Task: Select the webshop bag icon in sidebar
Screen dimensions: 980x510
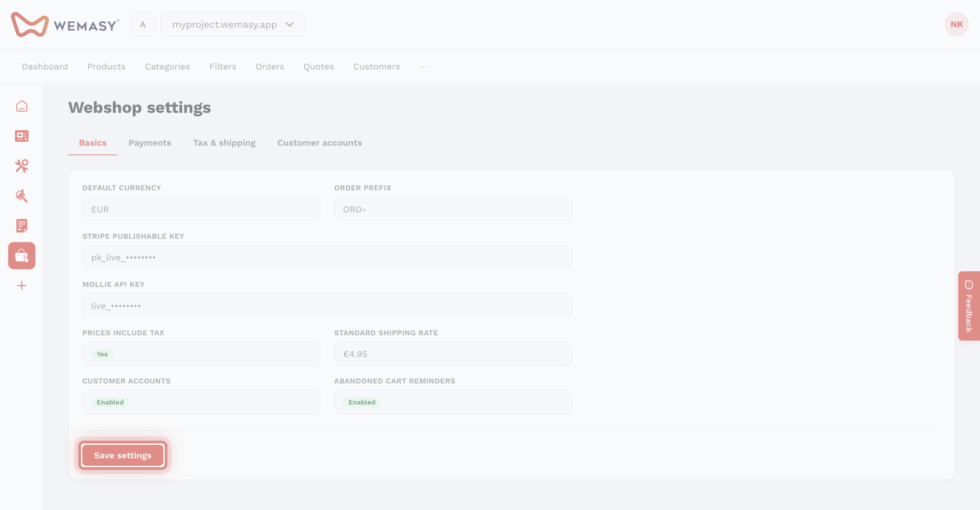Action: click(x=22, y=256)
